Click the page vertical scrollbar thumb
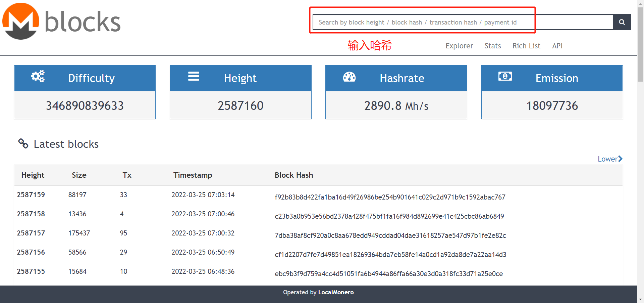This screenshot has height=303, width=644. (x=640, y=44)
